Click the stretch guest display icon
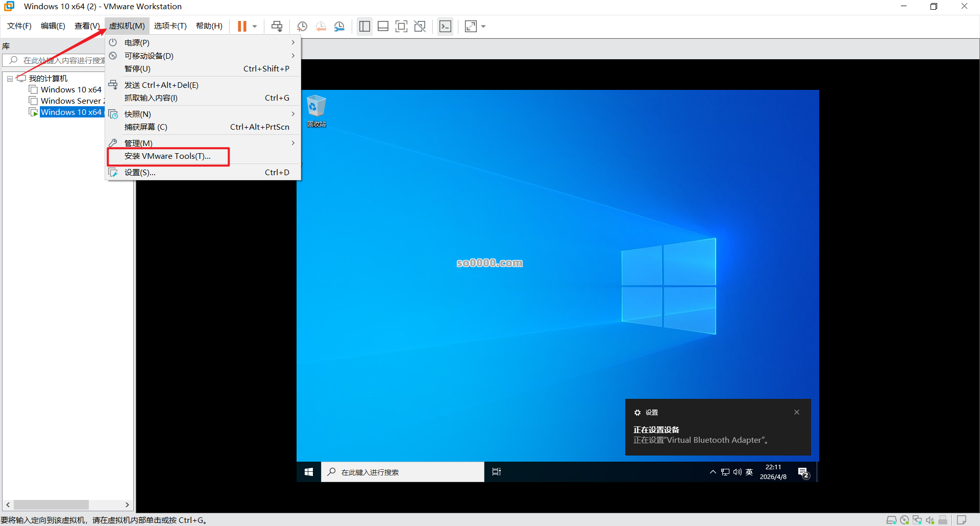The image size is (980, 526). pos(471,26)
